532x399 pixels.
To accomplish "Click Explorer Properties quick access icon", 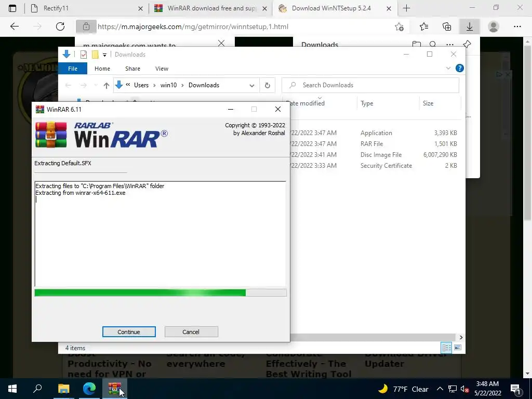I will coord(84,54).
